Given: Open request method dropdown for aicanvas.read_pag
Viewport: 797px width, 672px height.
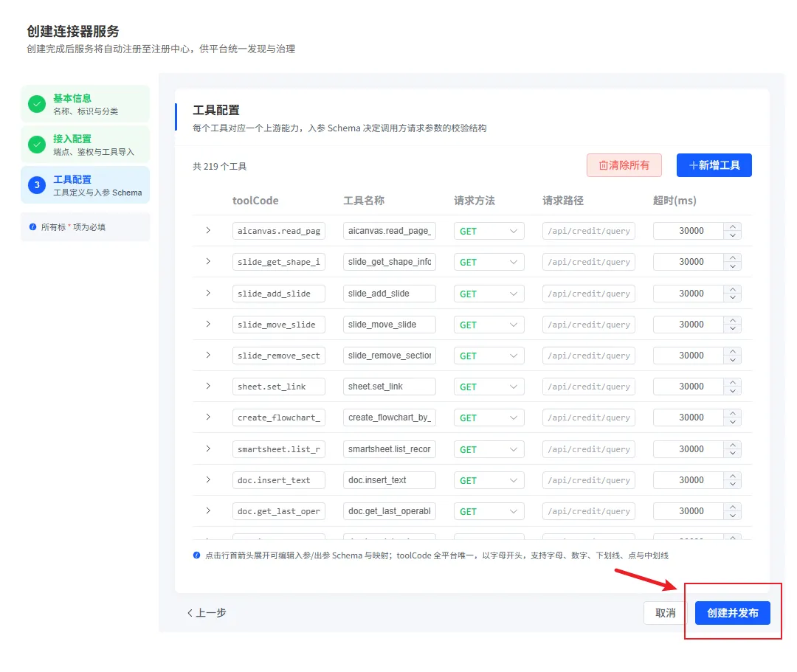Looking at the screenshot, I should coord(489,231).
